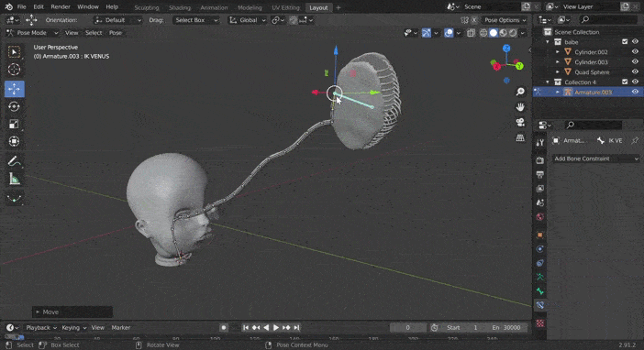Hide Armature.003 with its eye icon

point(635,92)
